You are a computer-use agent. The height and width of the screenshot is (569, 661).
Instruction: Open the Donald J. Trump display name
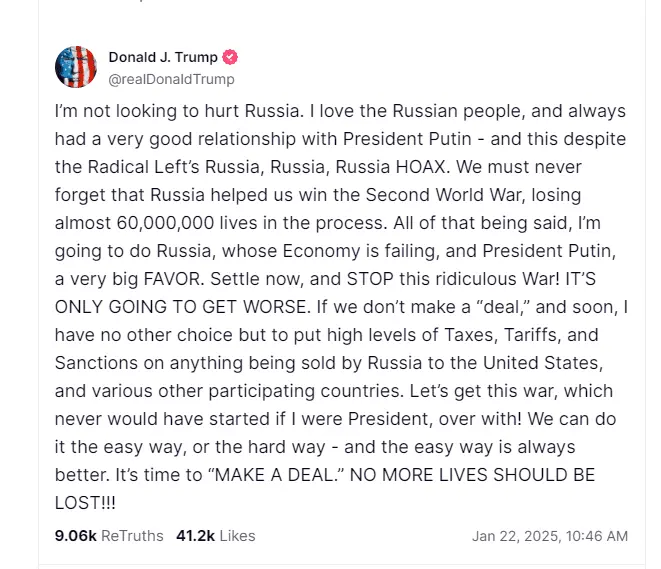pyautogui.click(x=162, y=57)
